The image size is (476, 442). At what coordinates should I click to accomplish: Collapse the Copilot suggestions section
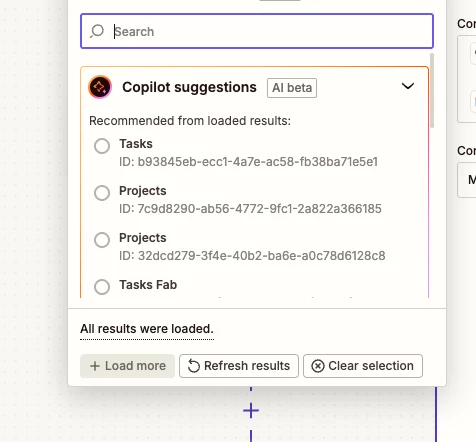point(408,86)
